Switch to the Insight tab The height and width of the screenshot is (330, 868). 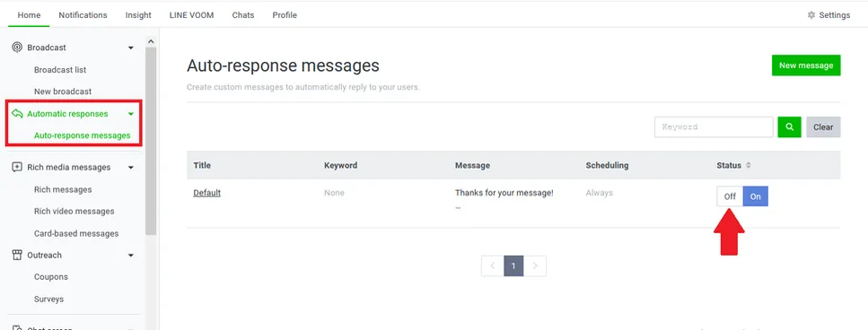(x=138, y=15)
